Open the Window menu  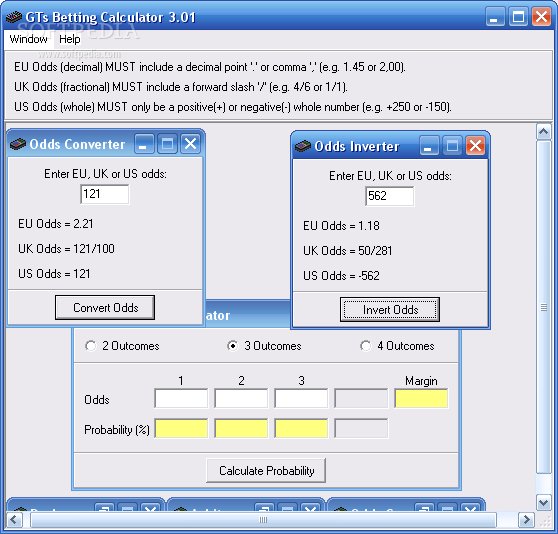[28, 39]
